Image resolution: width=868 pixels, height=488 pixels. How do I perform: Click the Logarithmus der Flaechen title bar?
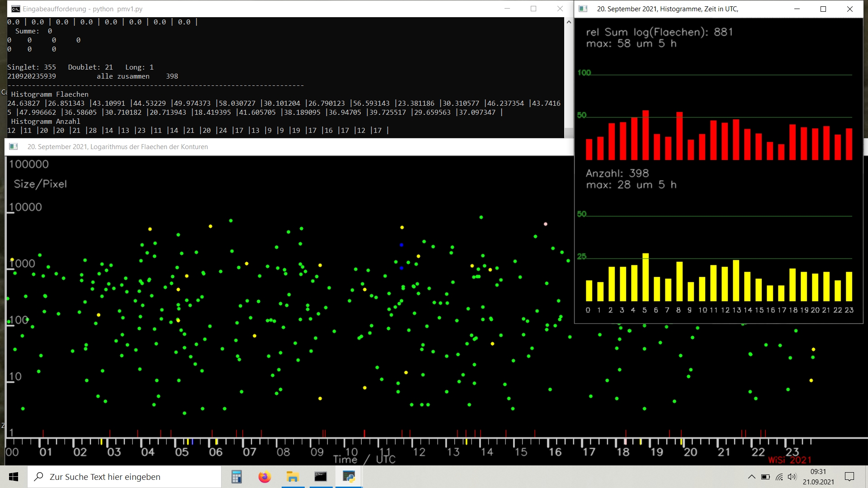pyautogui.click(x=289, y=147)
